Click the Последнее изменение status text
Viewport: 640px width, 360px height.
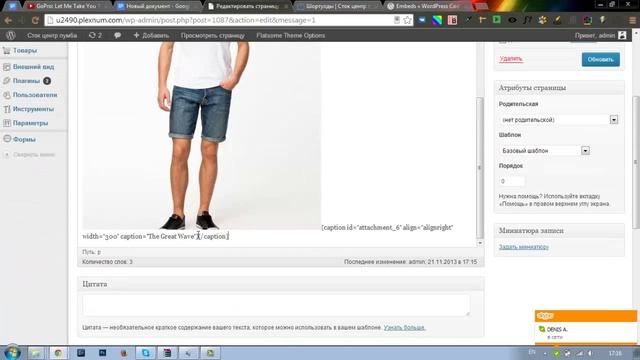point(410,262)
